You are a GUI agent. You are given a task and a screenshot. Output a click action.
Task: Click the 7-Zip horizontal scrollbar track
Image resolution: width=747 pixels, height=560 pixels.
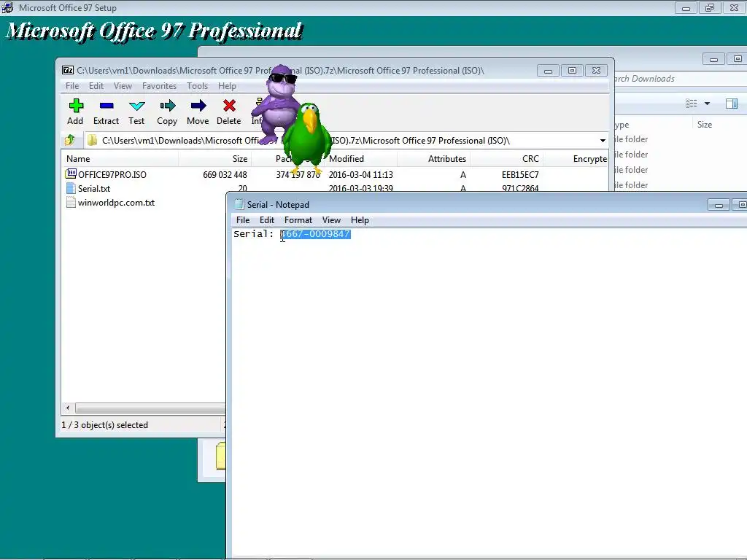coord(150,408)
